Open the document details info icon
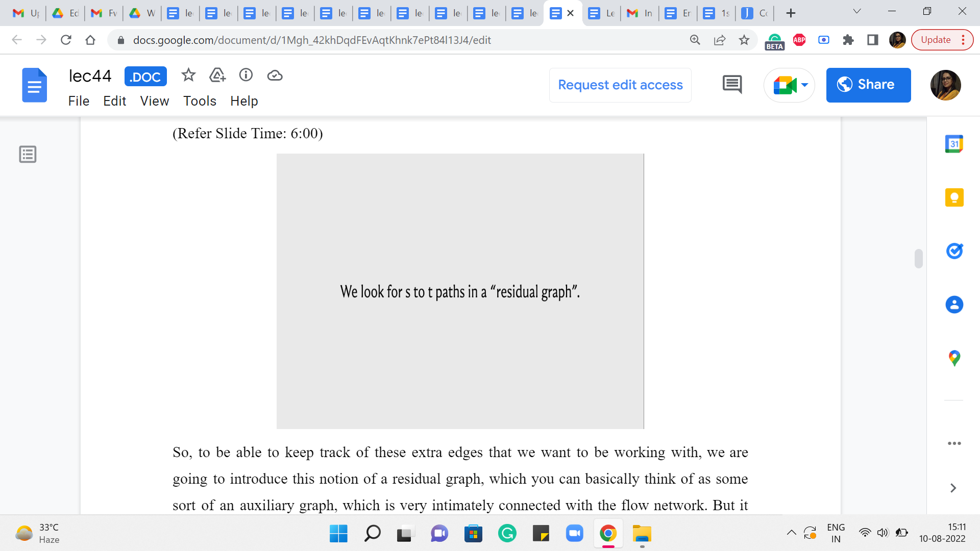This screenshot has height=551, width=980. tap(246, 76)
